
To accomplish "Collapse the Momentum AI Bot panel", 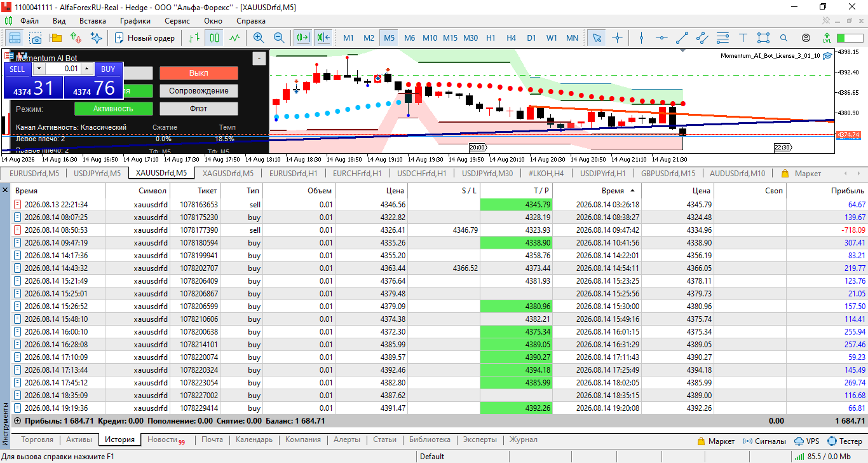I will tap(259, 59).
